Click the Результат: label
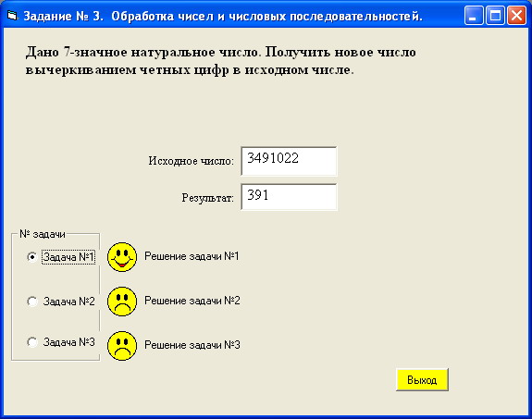This screenshot has width=532, height=419. (x=207, y=197)
